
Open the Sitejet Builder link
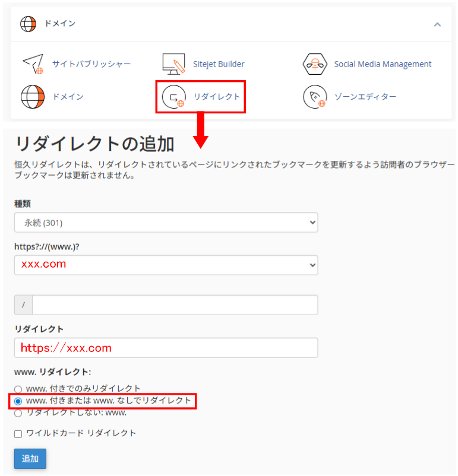(219, 64)
